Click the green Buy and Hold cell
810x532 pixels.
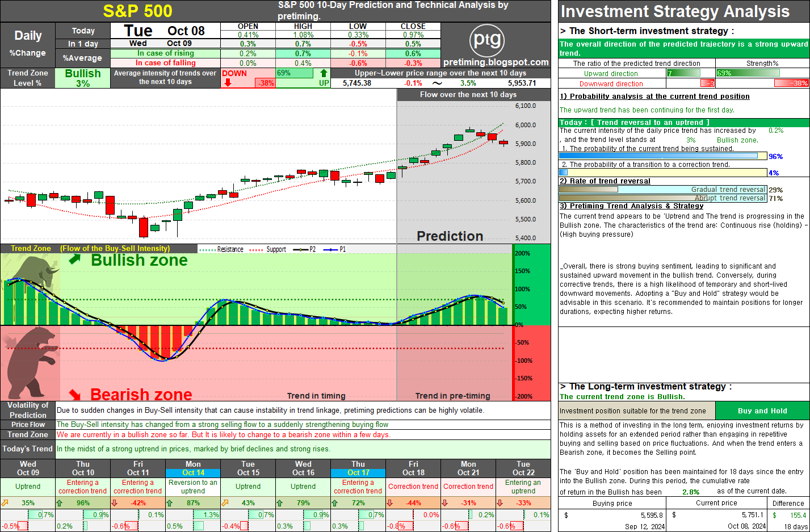pos(762,410)
